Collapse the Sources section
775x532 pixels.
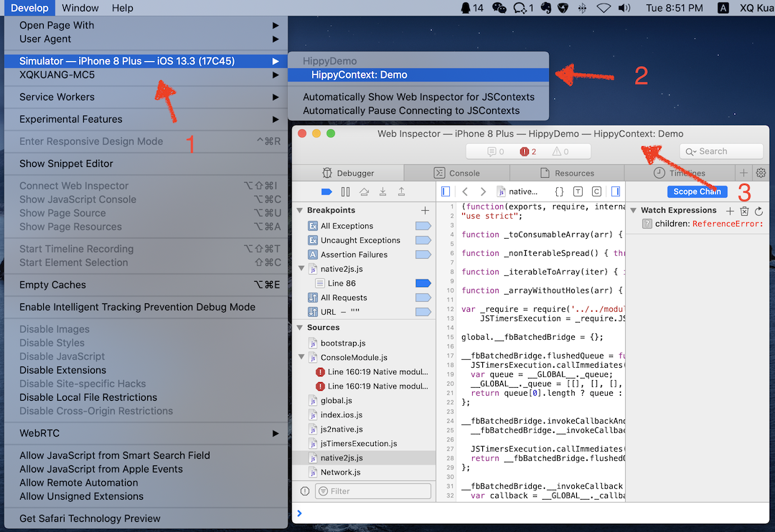pos(299,328)
